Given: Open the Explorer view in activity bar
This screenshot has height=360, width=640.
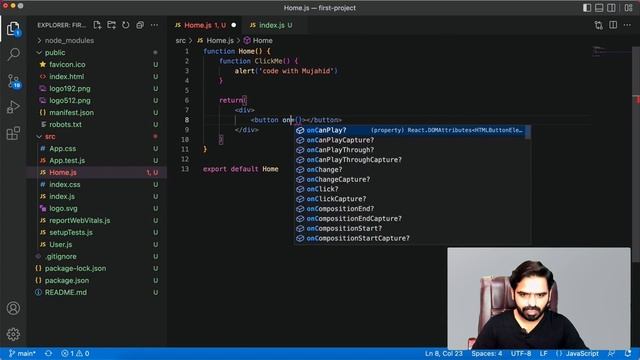Looking at the screenshot, I should (13, 29).
